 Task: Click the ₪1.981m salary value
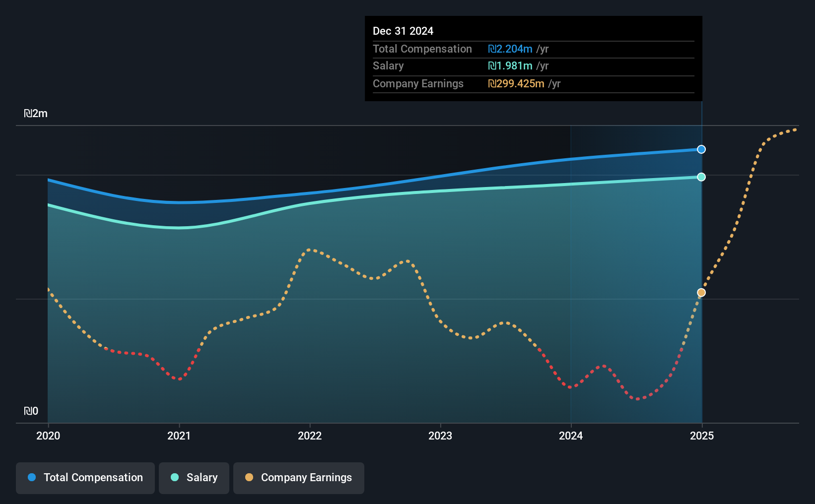[x=510, y=66]
